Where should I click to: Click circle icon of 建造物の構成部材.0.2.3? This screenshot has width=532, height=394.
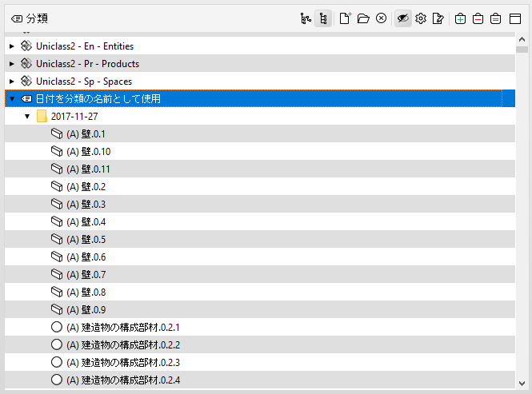click(x=57, y=363)
